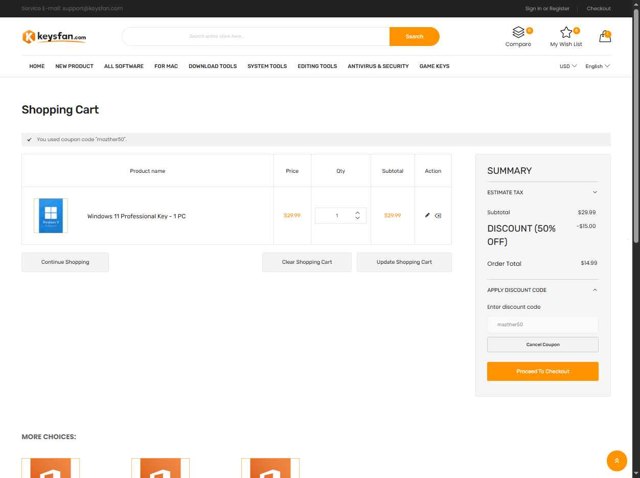Open the All Software menu
640x478 pixels.
[x=124, y=66]
